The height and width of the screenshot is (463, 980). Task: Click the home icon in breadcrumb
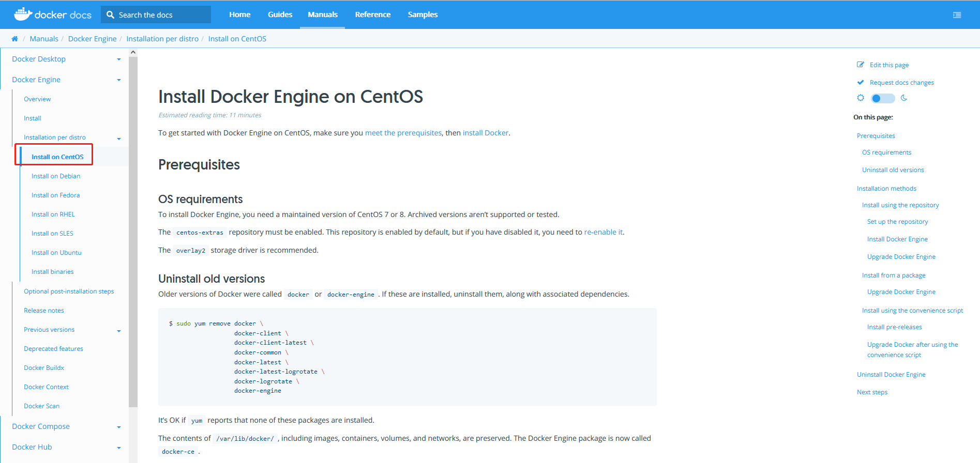point(14,39)
